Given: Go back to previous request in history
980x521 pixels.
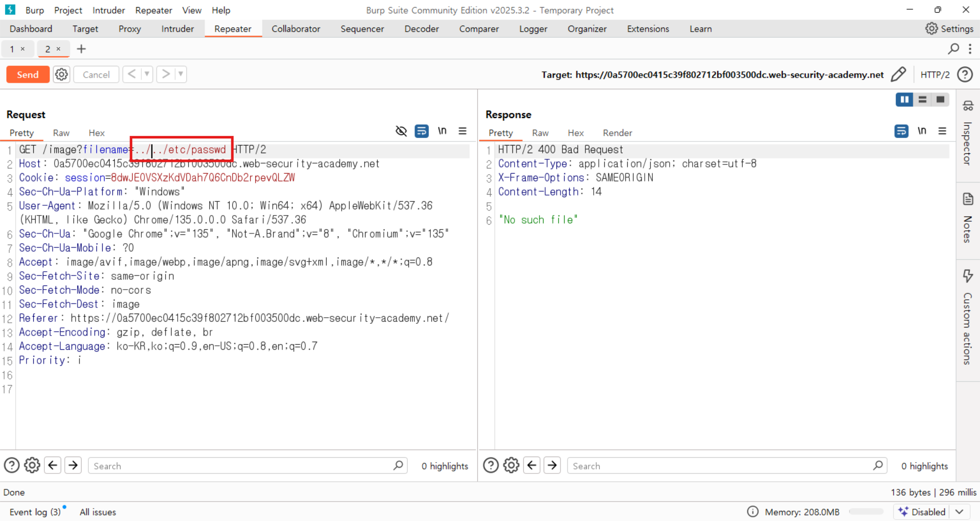Looking at the screenshot, I should [x=132, y=75].
